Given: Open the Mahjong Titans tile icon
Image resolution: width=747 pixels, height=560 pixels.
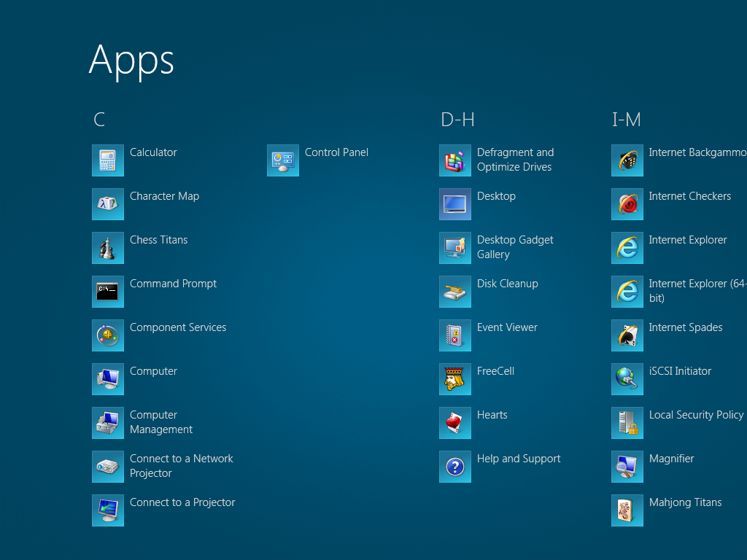Looking at the screenshot, I should pos(627,511).
